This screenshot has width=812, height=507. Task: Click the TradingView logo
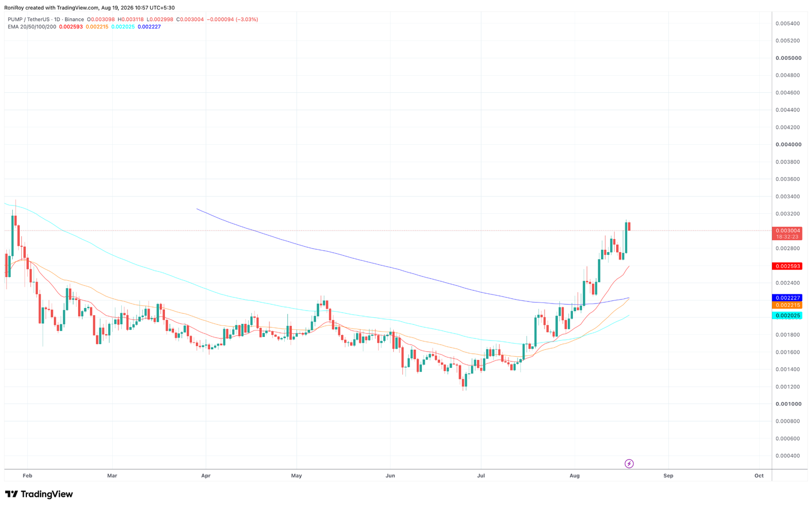39,494
